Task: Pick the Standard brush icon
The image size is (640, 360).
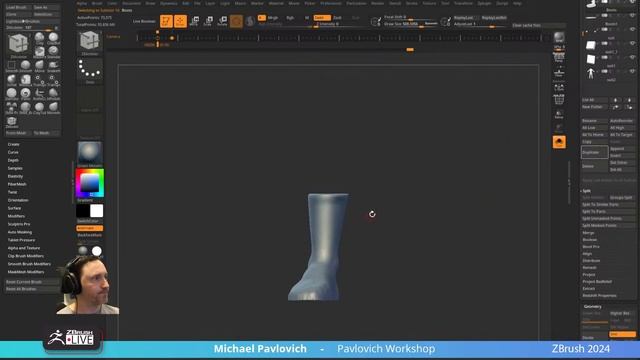Action: (53, 51)
